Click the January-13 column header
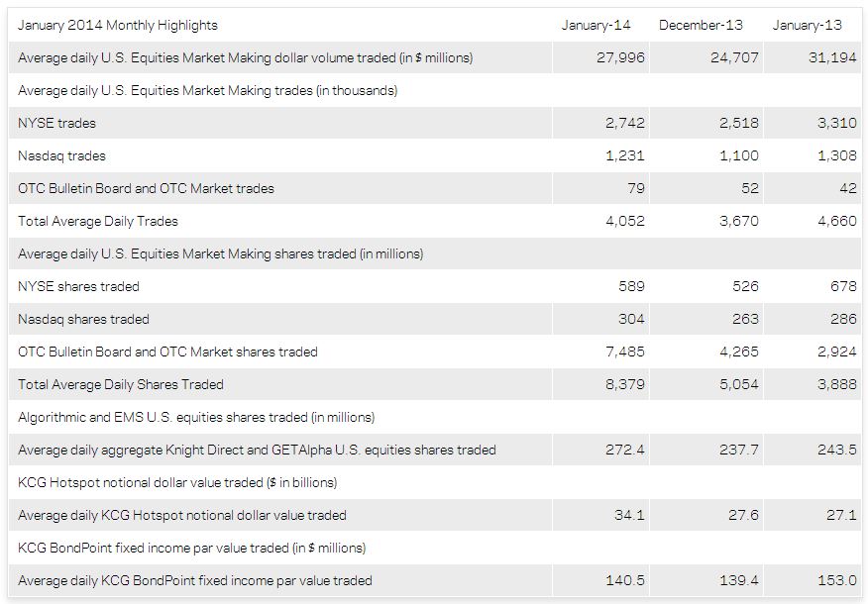 (808, 25)
